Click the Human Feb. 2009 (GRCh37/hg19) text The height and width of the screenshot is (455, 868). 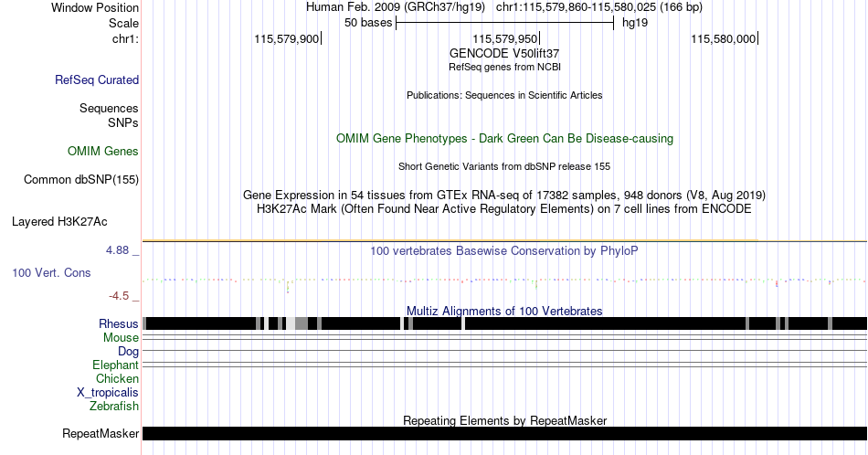pos(396,7)
